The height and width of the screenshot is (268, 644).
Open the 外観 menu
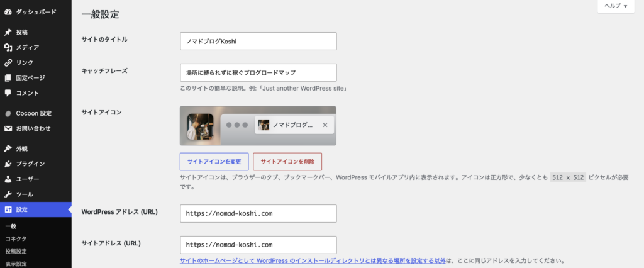(36, 149)
